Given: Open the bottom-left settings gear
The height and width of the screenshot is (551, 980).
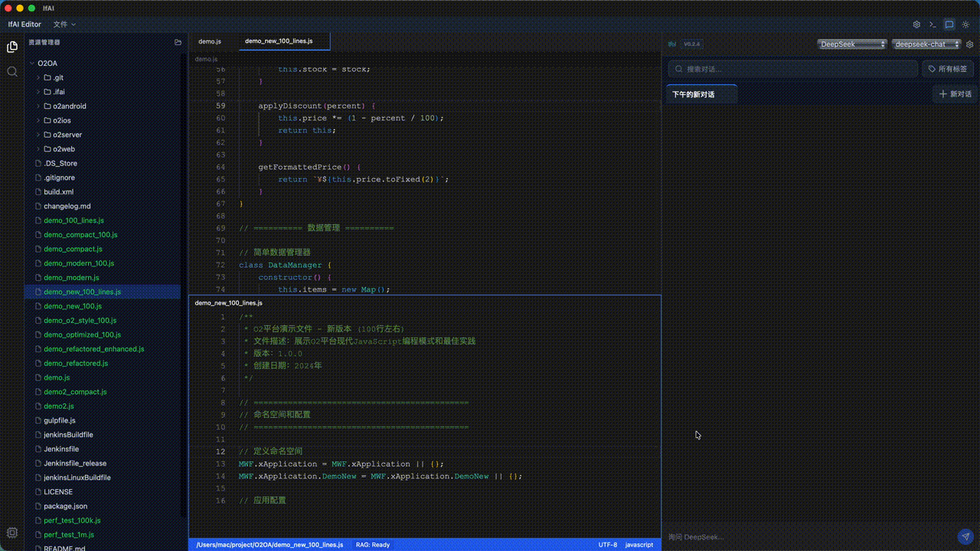Looking at the screenshot, I should tap(12, 532).
